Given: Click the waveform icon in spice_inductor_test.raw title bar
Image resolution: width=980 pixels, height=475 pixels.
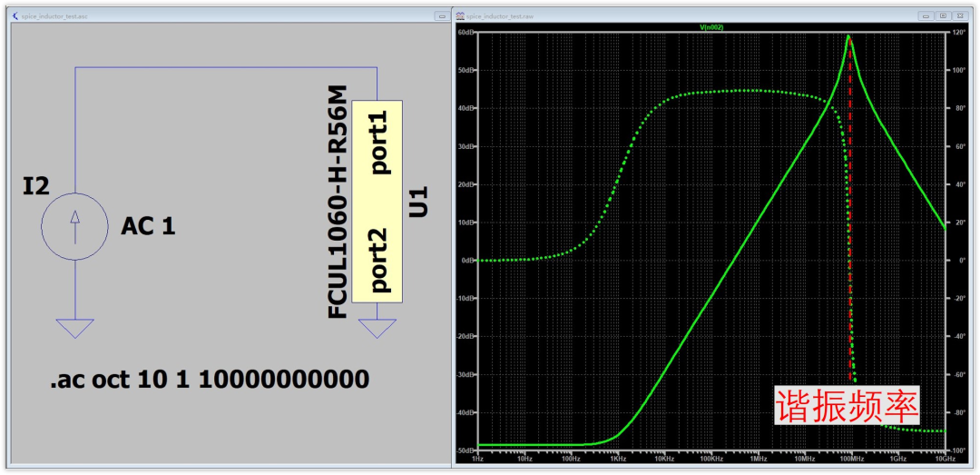Looking at the screenshot, I should click(x=460, y=15).
